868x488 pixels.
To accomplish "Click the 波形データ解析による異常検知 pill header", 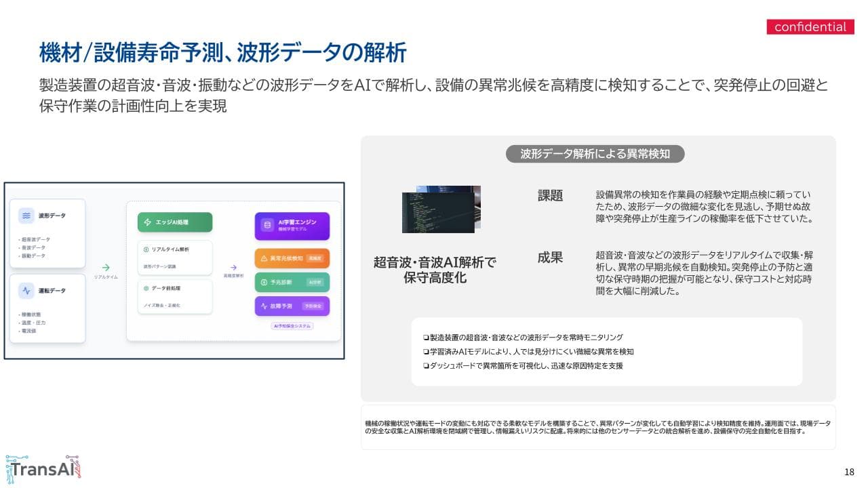I will pos(595,154).
